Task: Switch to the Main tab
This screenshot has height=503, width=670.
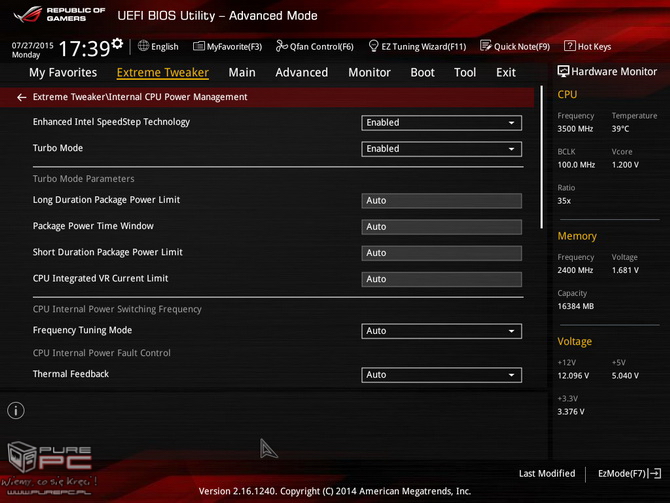Action: (242, 73)
